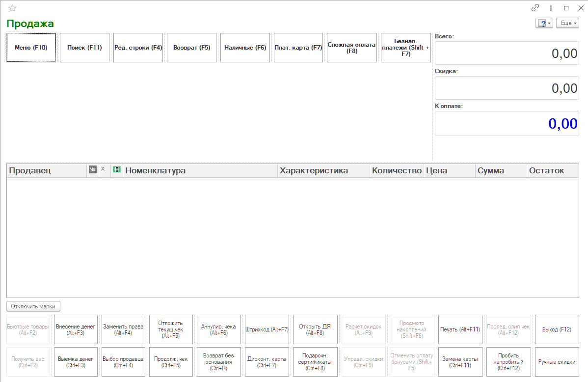Click the help question mark icon
This screenshot has height=382, width=588.
pyautogui.click(x=542, y=23)
